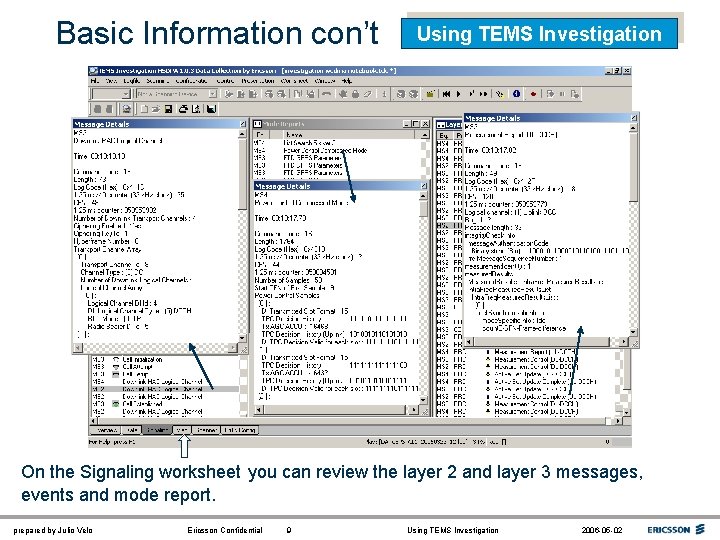Click the yellow folder icon left of Rewind
This screenshot has width=720, height=540.
(430, 94)
